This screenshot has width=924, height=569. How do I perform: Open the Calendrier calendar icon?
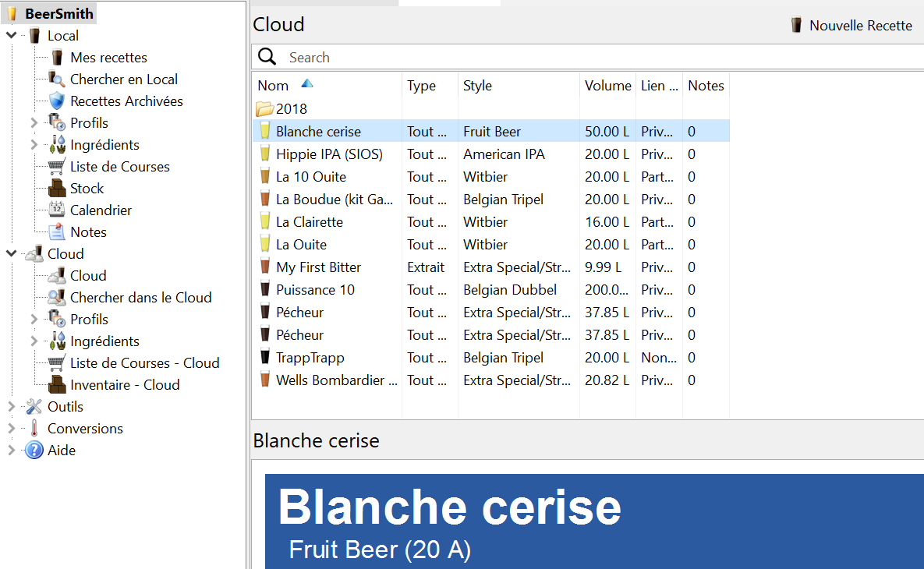[57, 210]
